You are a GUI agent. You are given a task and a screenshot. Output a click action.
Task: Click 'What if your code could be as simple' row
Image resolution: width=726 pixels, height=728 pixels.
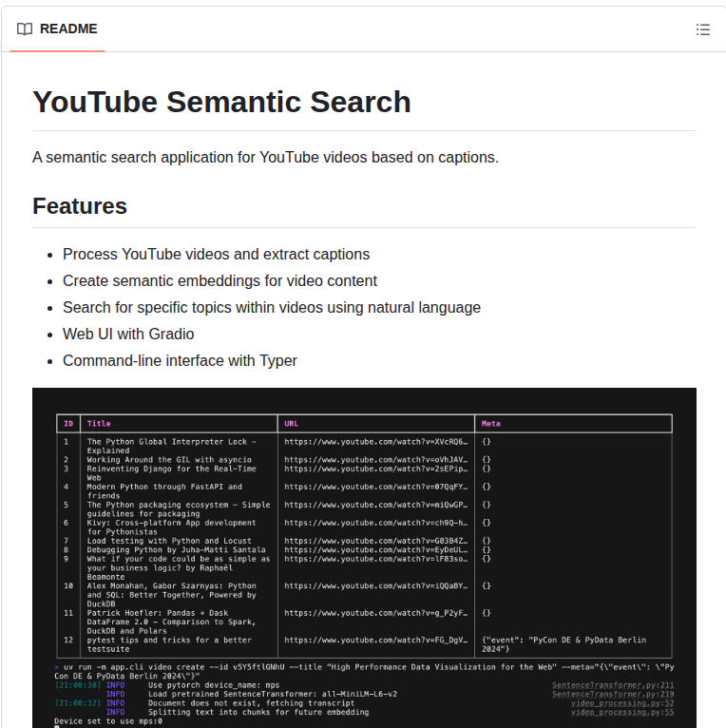click(x=179, y=567)
